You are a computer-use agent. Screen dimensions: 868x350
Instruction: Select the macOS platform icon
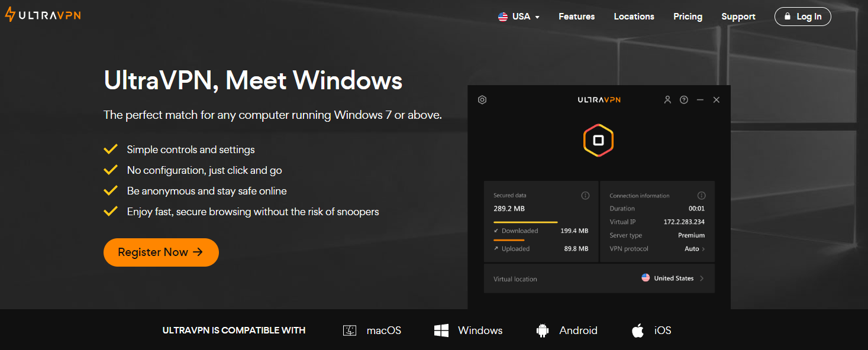(x=350, y=330)
